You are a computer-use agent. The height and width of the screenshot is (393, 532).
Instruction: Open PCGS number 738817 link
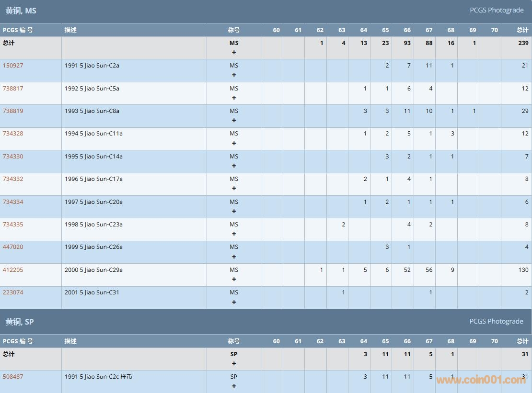click(x=13, y=89)
